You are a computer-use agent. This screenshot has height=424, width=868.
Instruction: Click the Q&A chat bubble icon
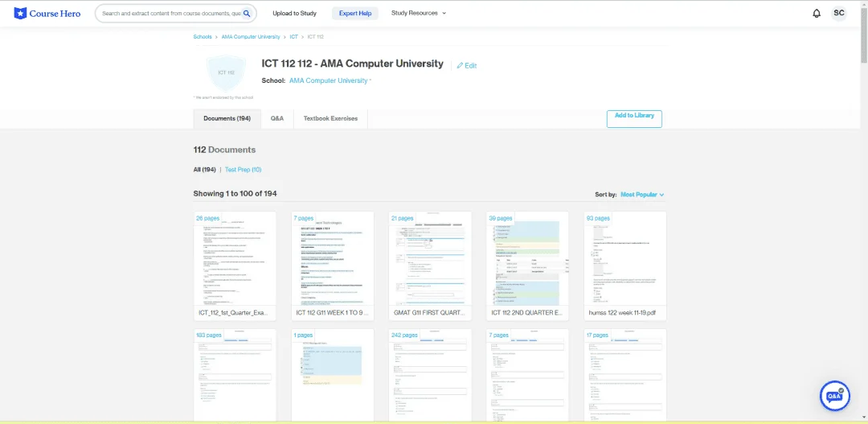pyautogui.click(x=834, y=397)
